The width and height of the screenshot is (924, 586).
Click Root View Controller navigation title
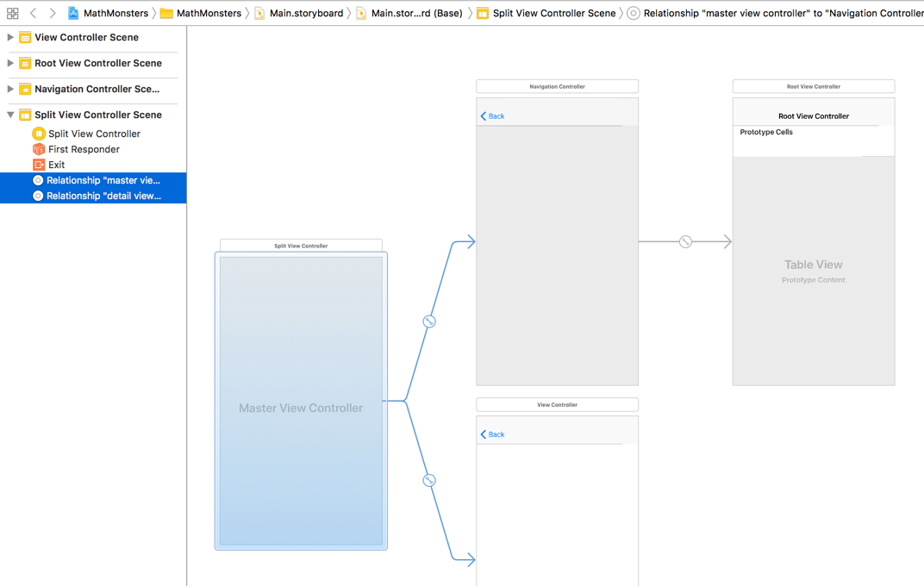pyautogui.click(x=814, y=116)
